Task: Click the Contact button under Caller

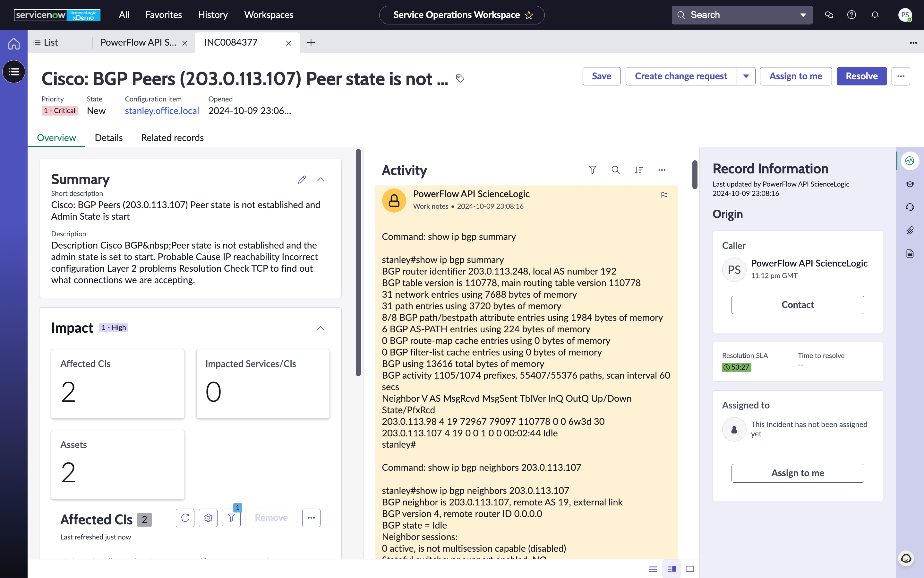Action: click(798, 305)
